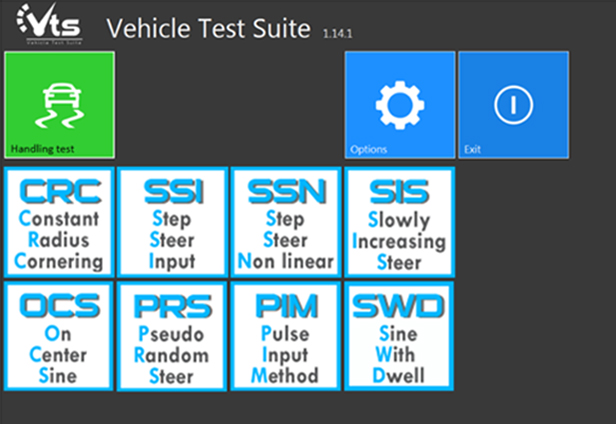Open PRS Pseudo Random Steer tile
616x424 pixels.
click(172, 336)
